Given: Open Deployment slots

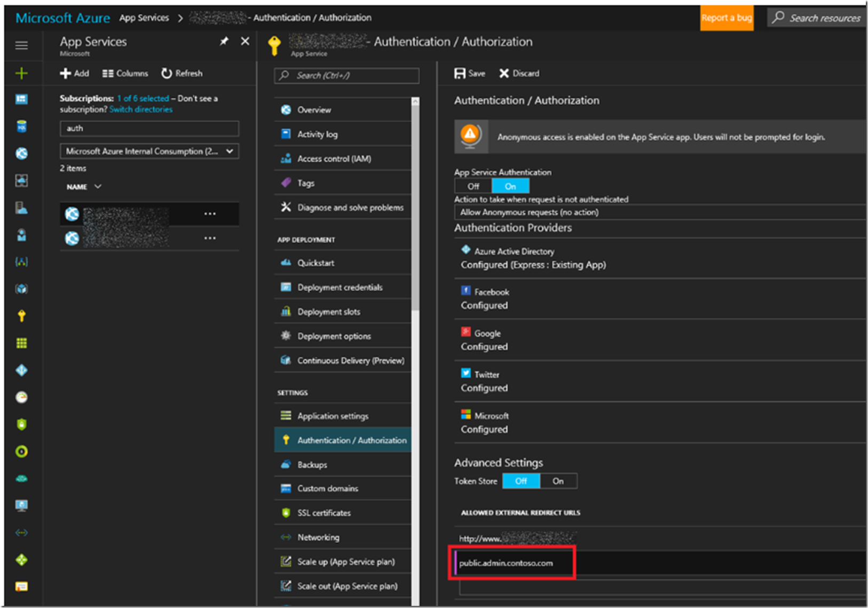Looking at the screenshot, I should [343, 312].
